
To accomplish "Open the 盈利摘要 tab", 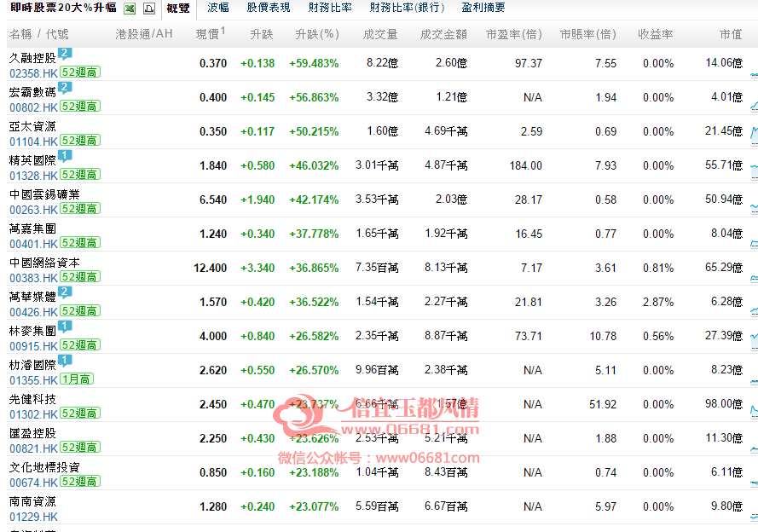I will pos(483,8).
